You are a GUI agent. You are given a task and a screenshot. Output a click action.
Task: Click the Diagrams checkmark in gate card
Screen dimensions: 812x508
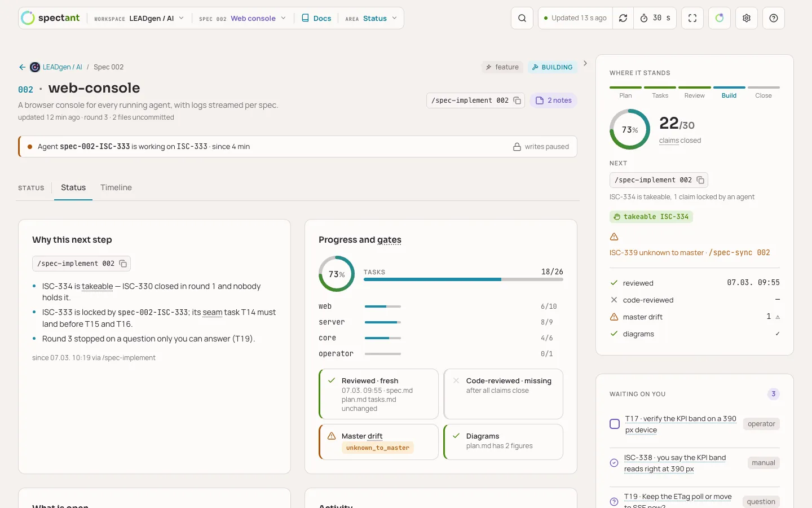(x=456, y=436)
